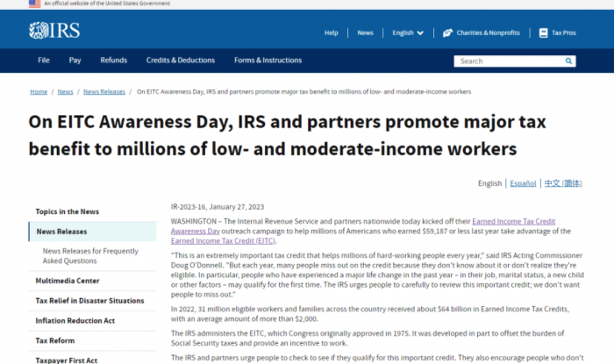Open the Pay menu
Image resolution: width=614 pixels, height=364 pixels.
point(75,61)
